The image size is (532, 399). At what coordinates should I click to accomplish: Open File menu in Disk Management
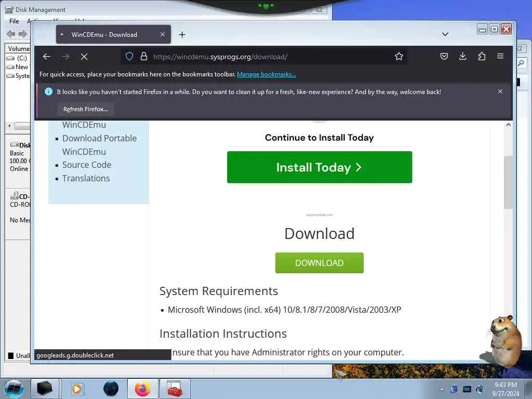(x=14, y=21)
